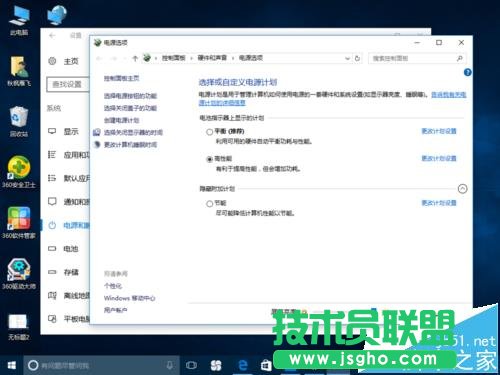Focus the 查找设置 box in Settings
This screenshot has width=500, height=375.
(x=68, y=84)
